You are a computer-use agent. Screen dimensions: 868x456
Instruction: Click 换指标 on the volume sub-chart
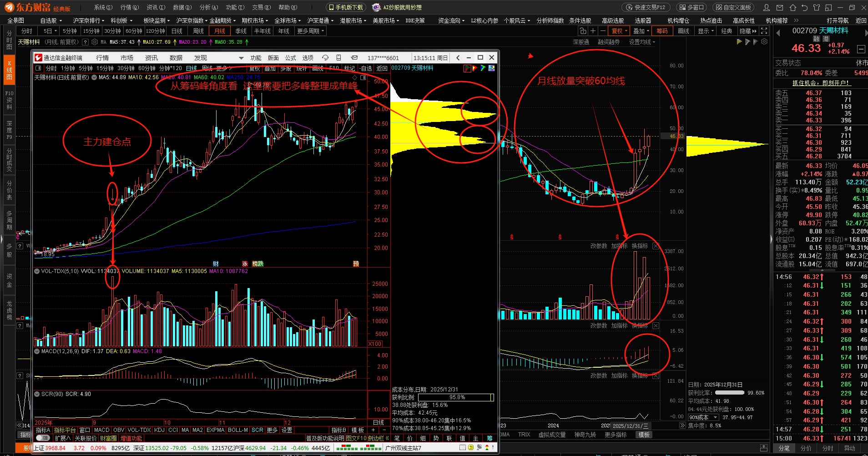coord(640,246)
